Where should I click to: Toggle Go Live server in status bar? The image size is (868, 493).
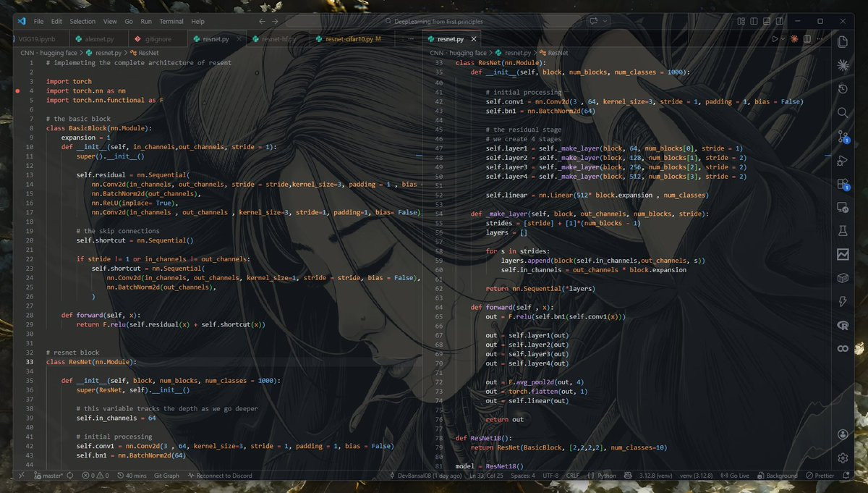[x=736, y=476]
